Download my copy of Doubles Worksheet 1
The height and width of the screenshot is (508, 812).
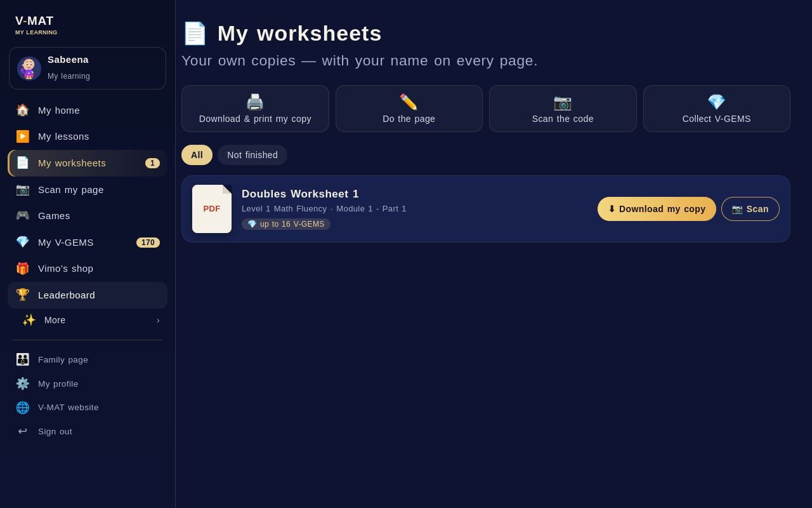tap(657, 209)
